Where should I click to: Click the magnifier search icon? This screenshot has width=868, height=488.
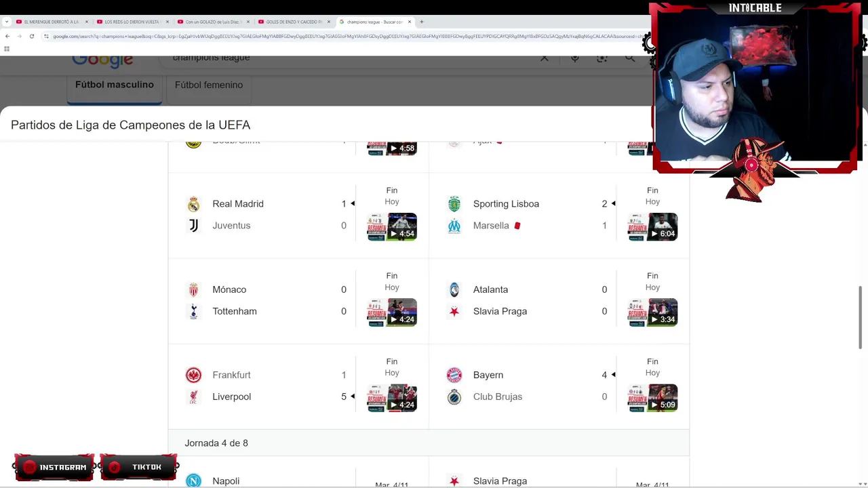(630, 58)
